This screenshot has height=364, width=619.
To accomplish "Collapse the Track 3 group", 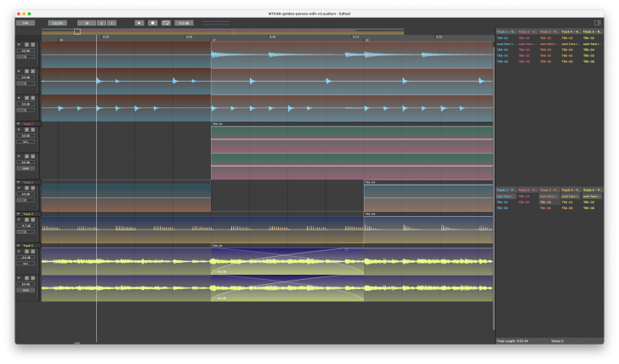I will coord(18,182).
